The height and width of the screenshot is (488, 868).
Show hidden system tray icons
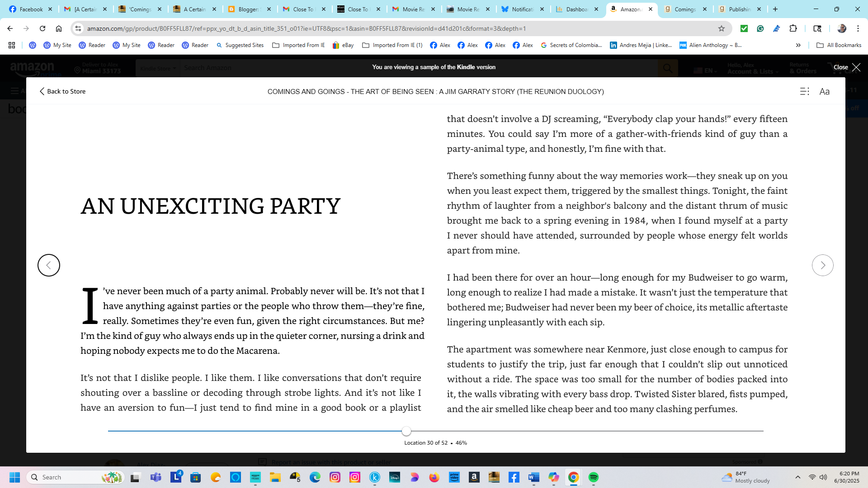pos(797,477)
